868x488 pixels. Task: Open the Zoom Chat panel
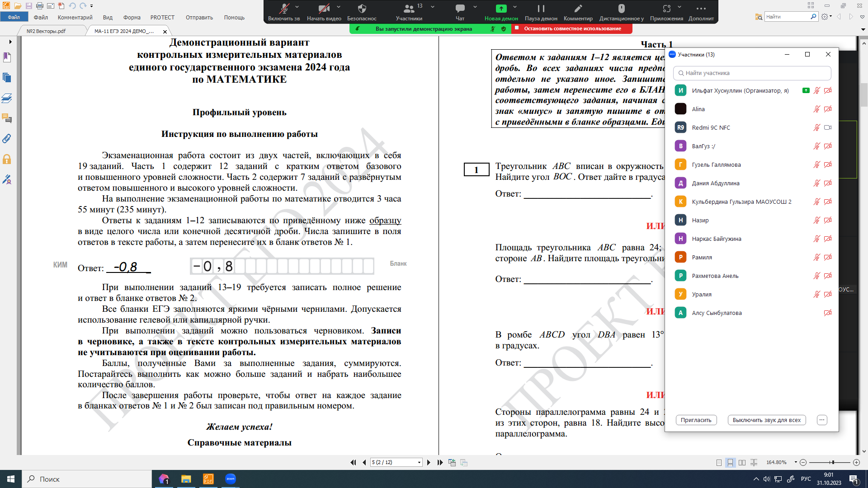(x=460, y=11)
